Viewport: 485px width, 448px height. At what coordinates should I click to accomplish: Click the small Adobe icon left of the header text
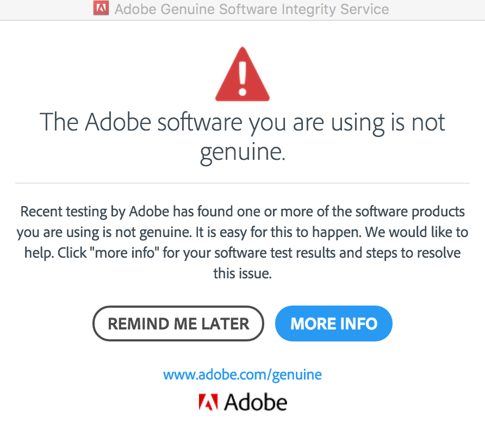[101, 9]
